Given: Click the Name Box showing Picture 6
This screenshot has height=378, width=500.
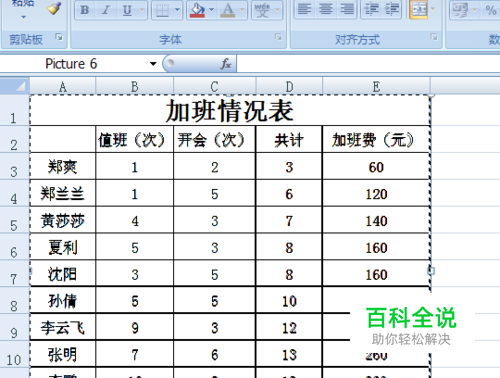Looking at the screenshot, I should click(71, 64).
